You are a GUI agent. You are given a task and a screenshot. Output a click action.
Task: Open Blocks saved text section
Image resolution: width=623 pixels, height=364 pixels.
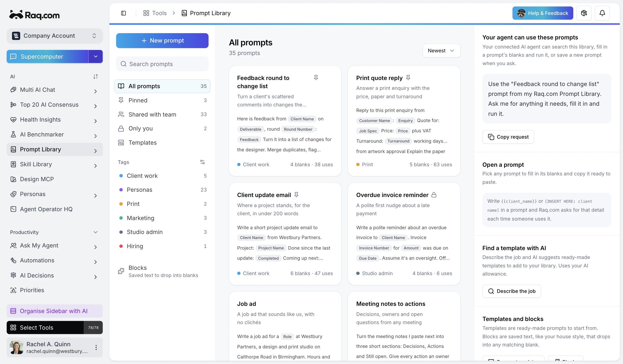[x=162, y=271]
